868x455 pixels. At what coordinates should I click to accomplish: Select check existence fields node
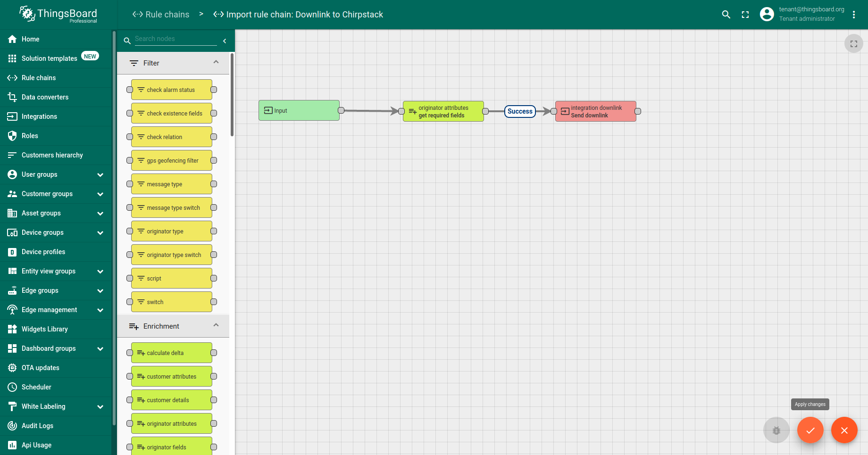pos(172,113)
